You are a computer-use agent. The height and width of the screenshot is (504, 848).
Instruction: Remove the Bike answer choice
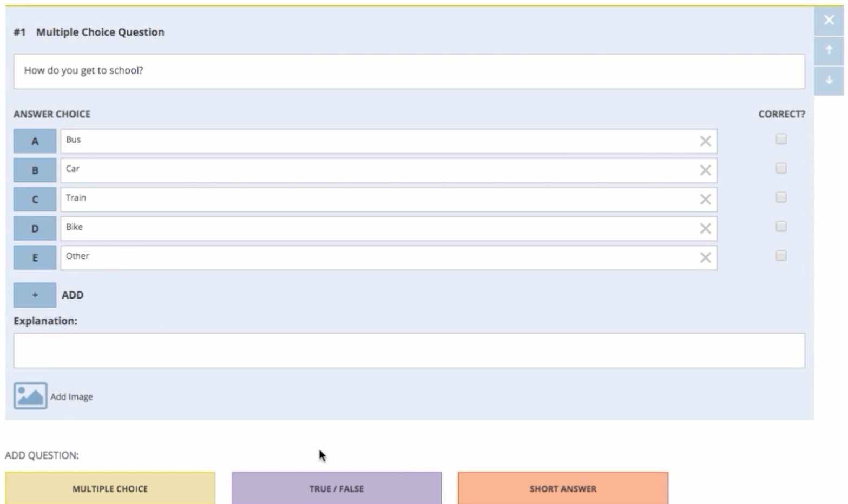705,229
